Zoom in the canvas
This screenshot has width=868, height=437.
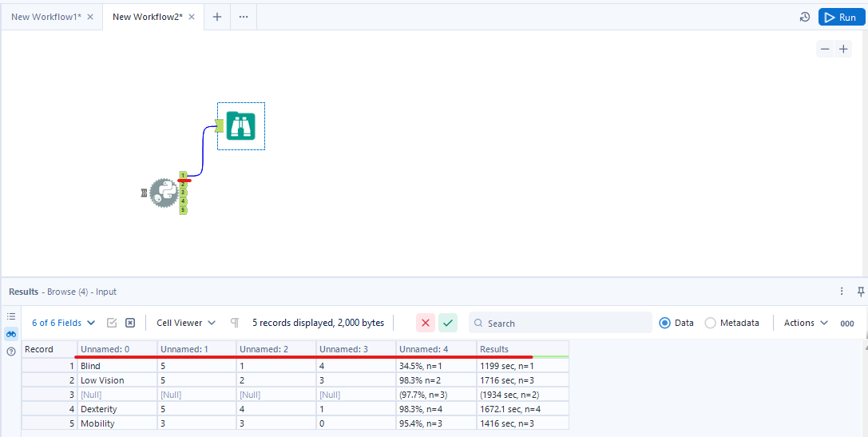[x=843, y=50]
